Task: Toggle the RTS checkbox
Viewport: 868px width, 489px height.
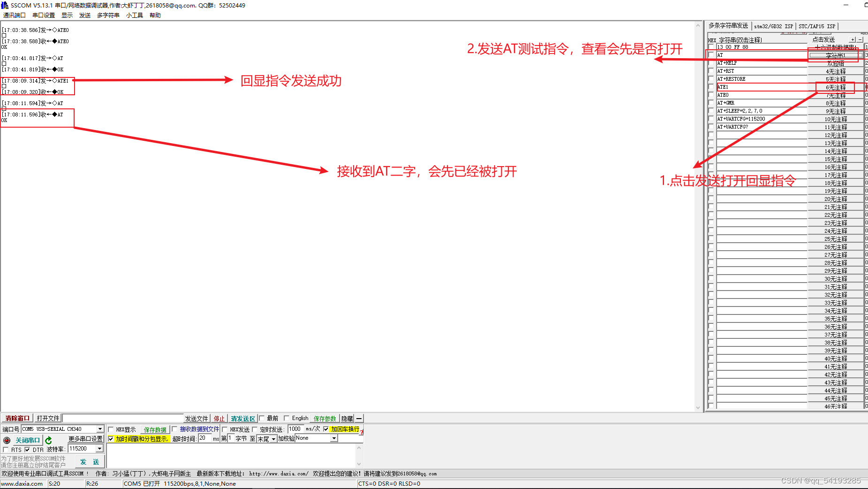Action: [6, 450]
